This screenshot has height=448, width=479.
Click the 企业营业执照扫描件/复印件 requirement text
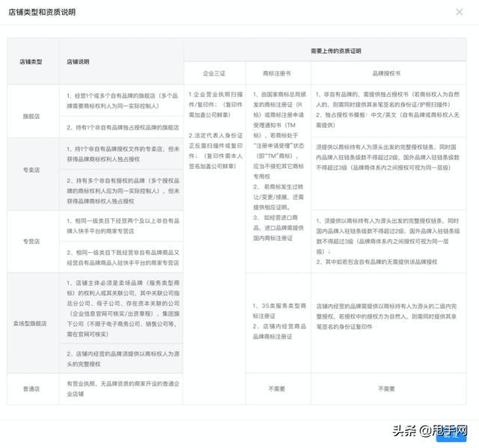pyautogui.click(x=216, y=105)
